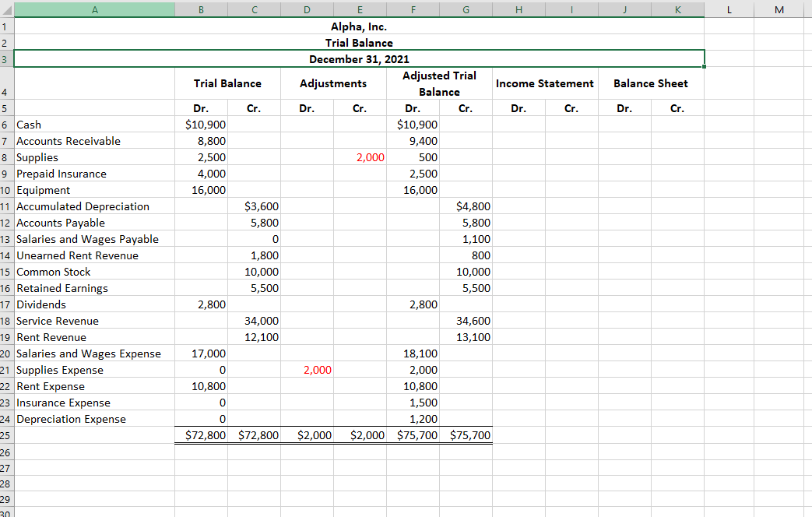Click the 'Insurance Expense' label
The width and height of the screenshot is (812, 517).
pos(63,403)
